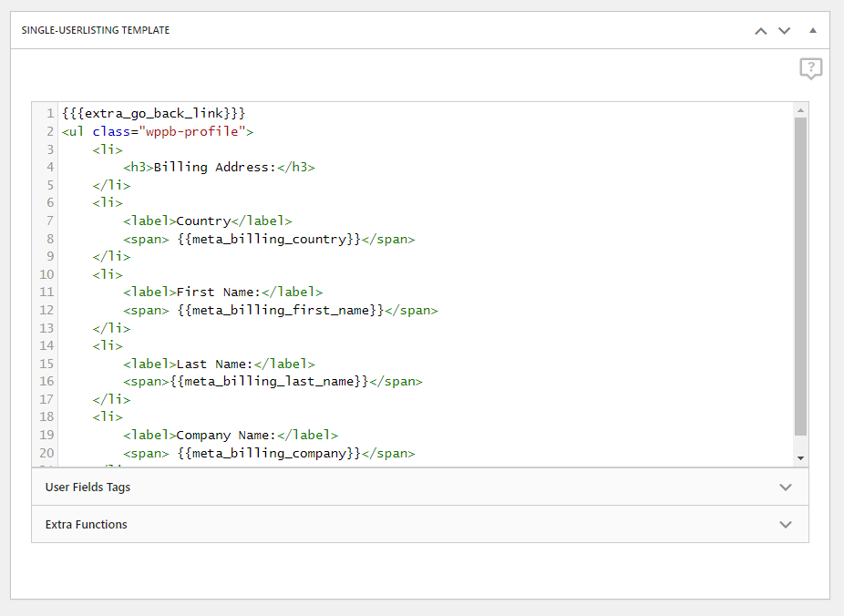Collapse the Single-Userlisting Template panel
844x616 pixels.
[x=813, y=31]
